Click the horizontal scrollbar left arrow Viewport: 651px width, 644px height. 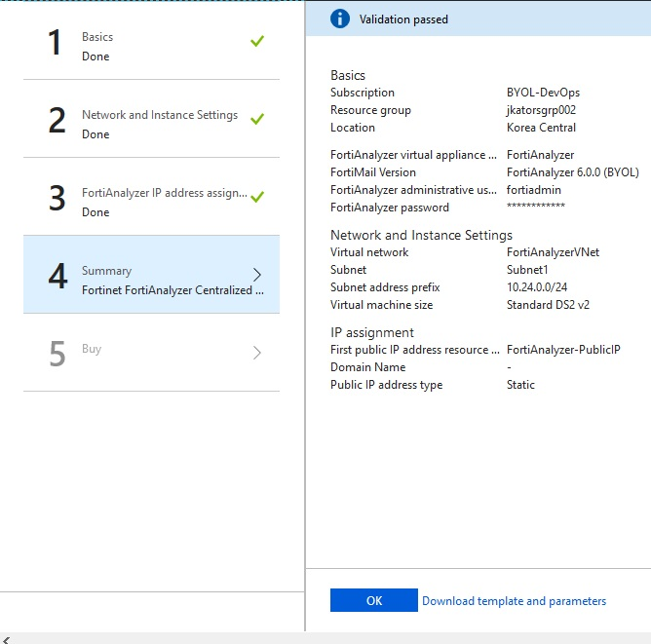coord(6,640)
